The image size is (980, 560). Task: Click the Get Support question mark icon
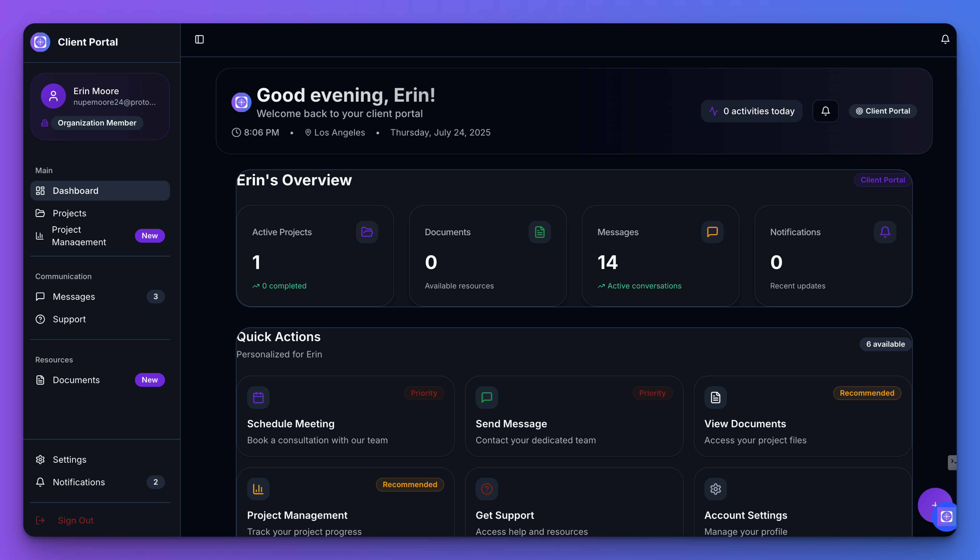click(x=486, y=489)
